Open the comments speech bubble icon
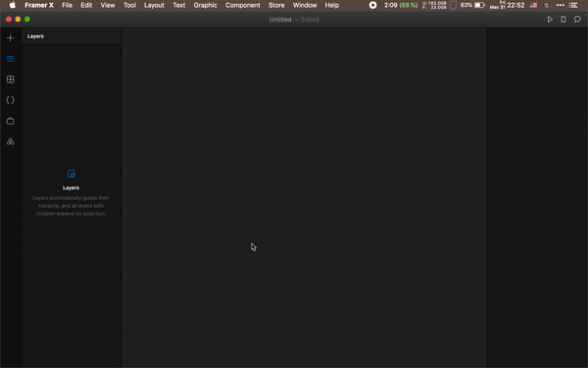The image size is (588, 368). 577,20
